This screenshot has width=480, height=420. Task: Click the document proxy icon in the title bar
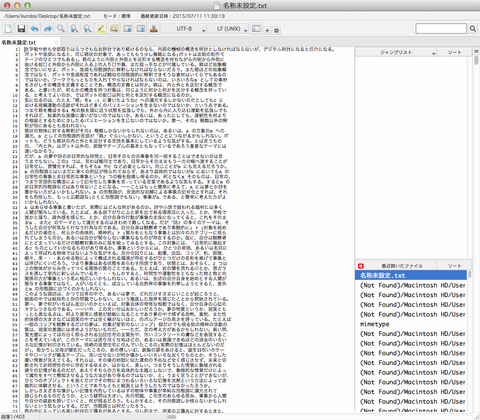[217, 5]
